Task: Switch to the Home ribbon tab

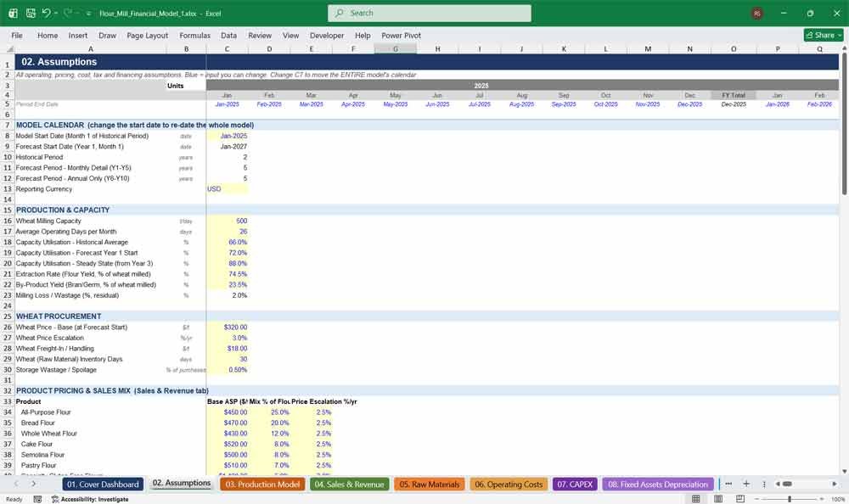Action: pyautogui.click(x=48, y=35)
